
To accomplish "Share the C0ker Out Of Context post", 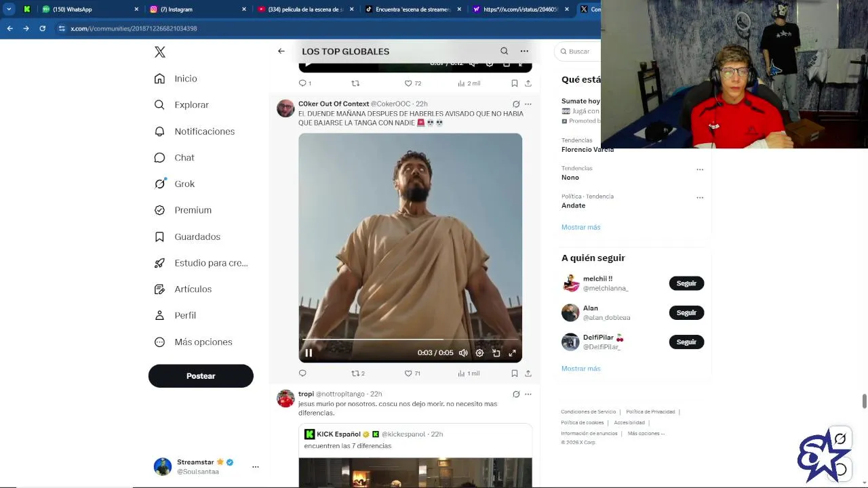I will pos(528,373).
